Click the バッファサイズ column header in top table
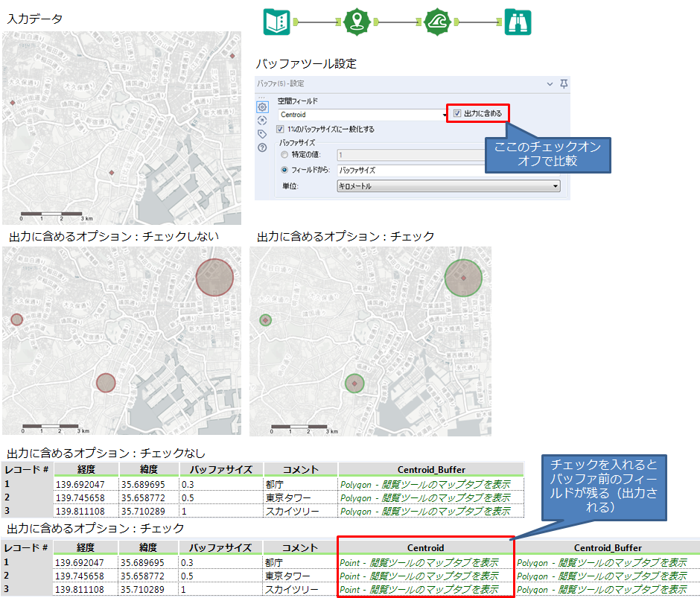 click(x=220, y=469)
